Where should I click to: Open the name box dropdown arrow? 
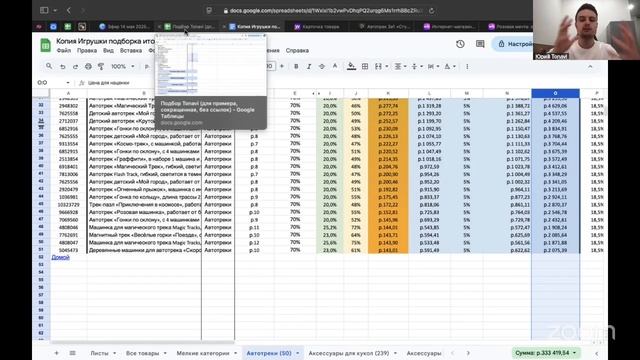point(68,83)
